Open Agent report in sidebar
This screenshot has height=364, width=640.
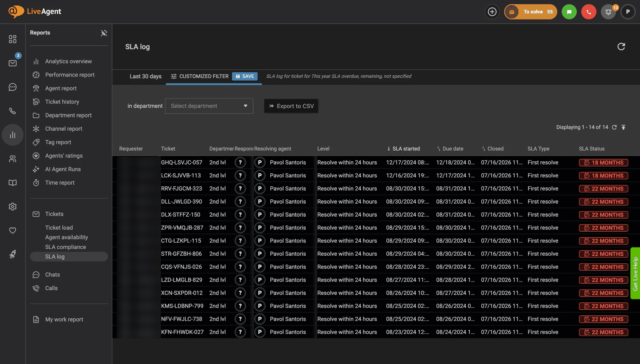(61, 88)
